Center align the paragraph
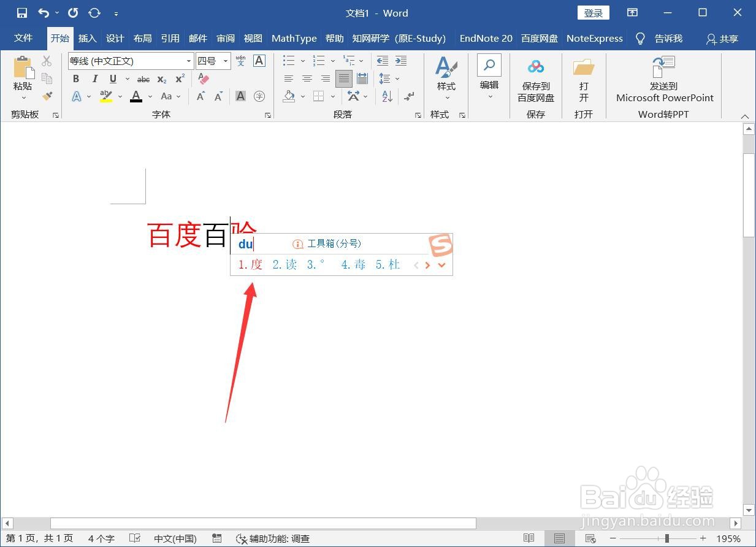Viewport: 756px width, 547px height. (x=307, y=78)
